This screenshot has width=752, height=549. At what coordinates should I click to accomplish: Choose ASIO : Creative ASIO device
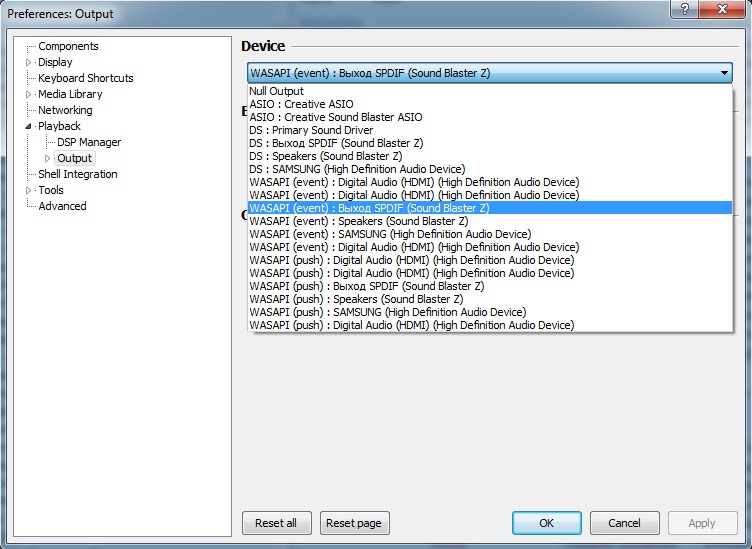490,104
